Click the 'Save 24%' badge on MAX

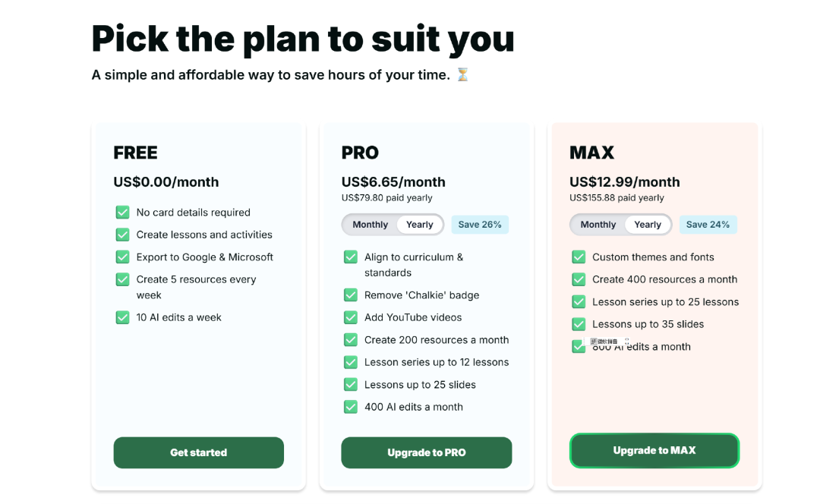pos(708,225)
